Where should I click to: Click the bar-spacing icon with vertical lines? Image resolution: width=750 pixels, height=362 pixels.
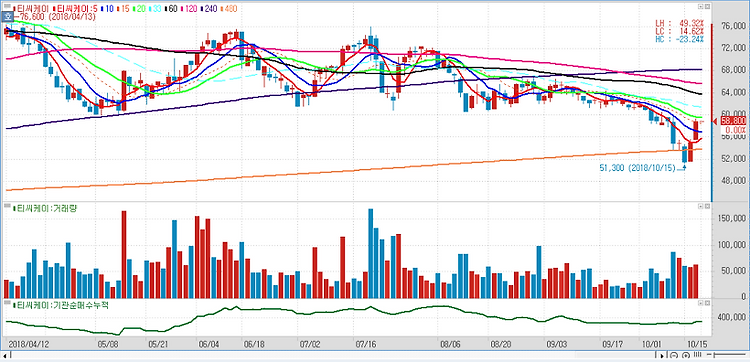click(697, 354)
